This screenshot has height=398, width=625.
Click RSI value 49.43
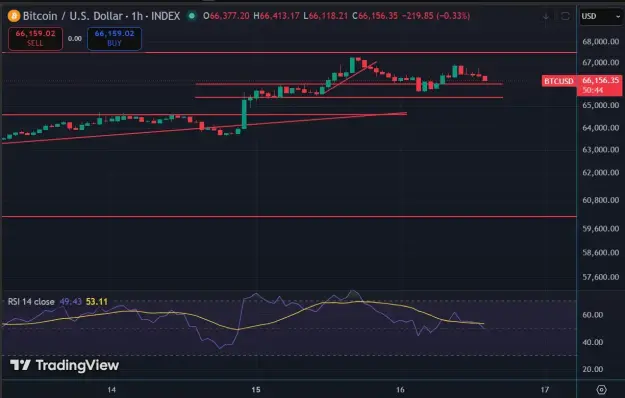(71, 302)
